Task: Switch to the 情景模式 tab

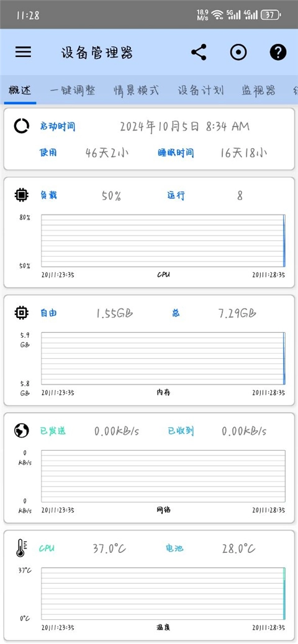Action: [136, 90]
